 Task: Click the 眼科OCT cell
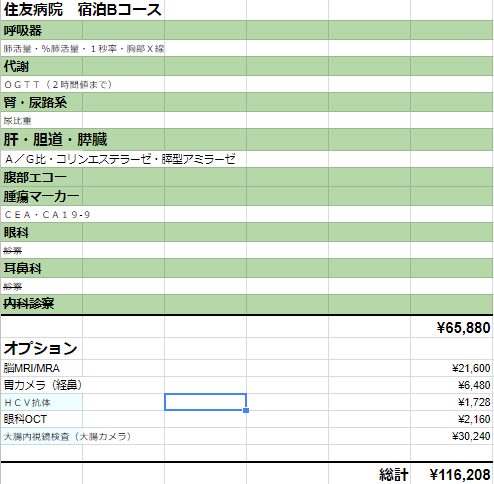[x=42, y=419]
